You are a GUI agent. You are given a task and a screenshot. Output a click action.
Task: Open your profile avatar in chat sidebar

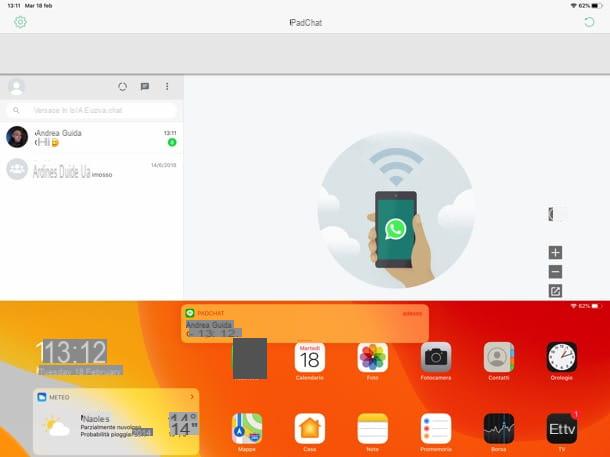pos(16,87)
